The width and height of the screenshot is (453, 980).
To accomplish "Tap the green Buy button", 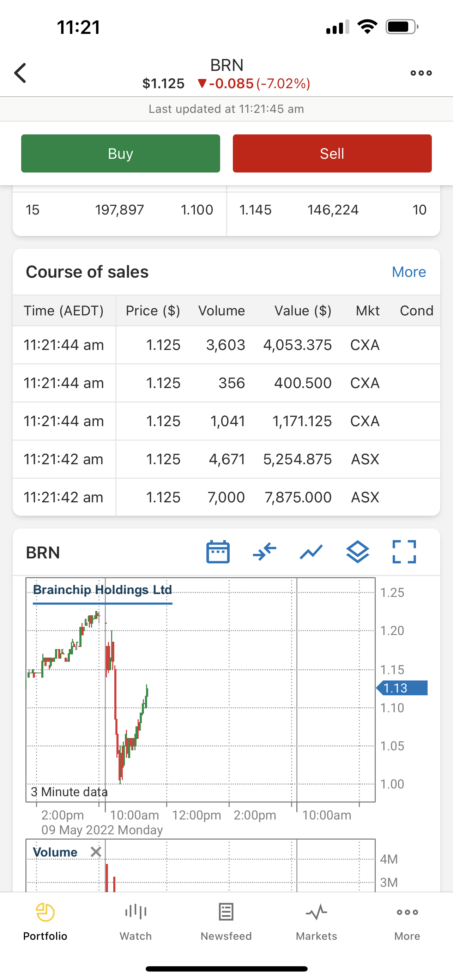I will click(121, 153).
